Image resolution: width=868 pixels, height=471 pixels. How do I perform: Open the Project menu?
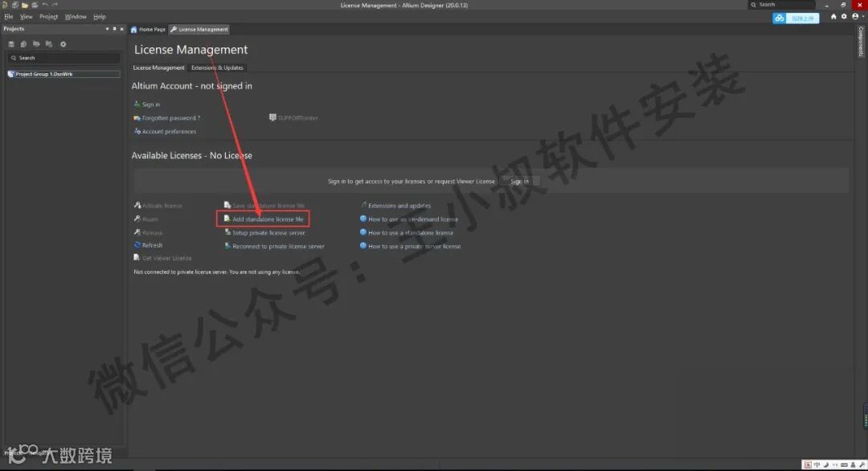49,17
